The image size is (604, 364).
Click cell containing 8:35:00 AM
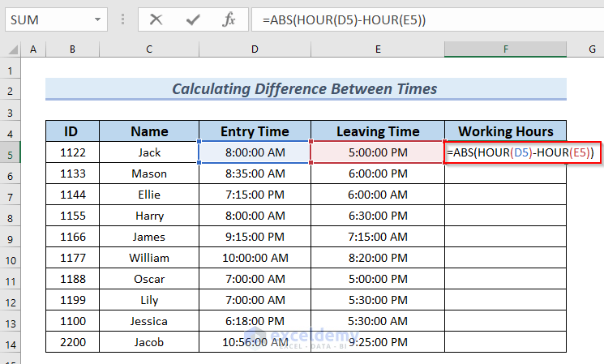pos(255,173)
